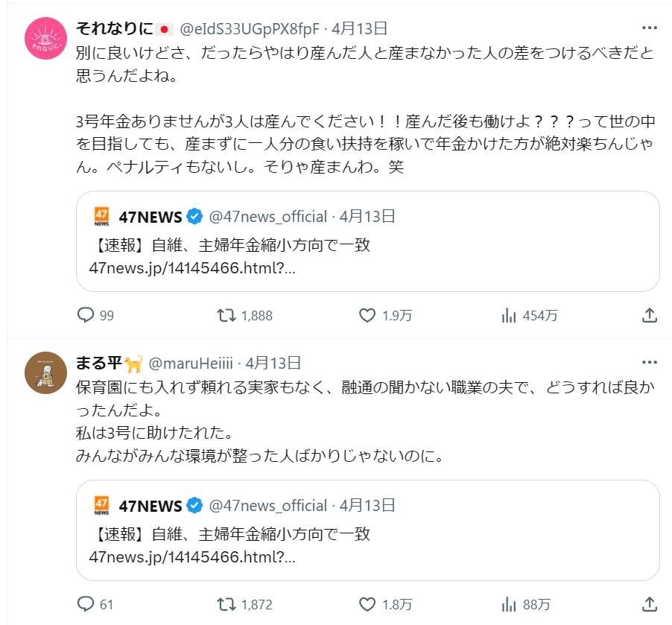The image size is (672, 625).
Task: Share the まる平 tweet
Action: point(649,604)
